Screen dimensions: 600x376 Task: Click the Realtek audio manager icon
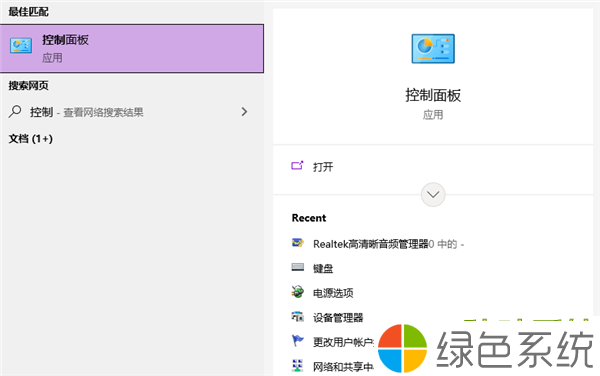pos(298,243)
